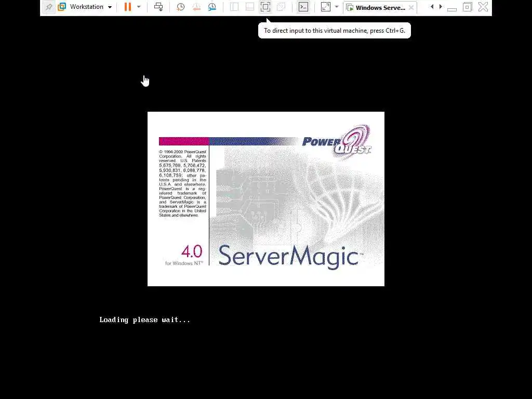
Task: Toggle full screen mode
Action: tap(265, 7)
